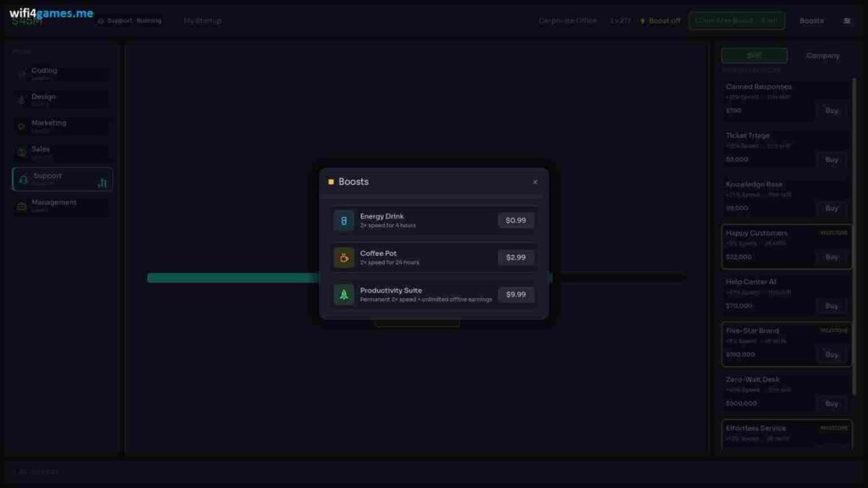This screenshot has height=488, width=868.
Task: Click the Coffee Pot icon
Action: tap(343, 258)
